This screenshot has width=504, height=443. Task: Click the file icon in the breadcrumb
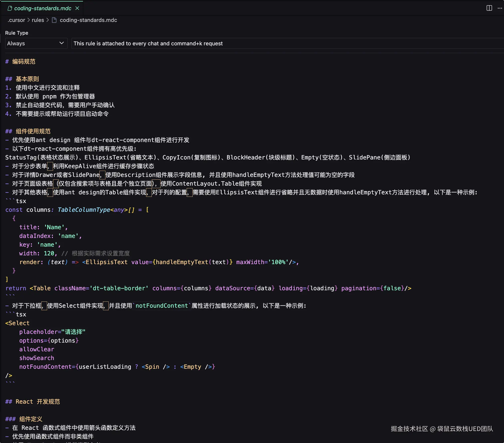(54, 20)
